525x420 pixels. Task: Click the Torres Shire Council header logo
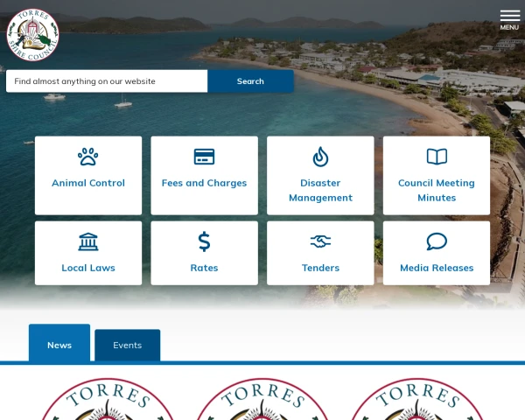33,35
